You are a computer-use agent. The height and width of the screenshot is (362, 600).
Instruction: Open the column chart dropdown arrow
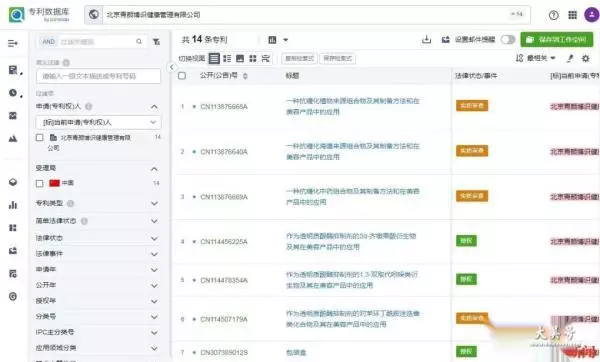285,39
